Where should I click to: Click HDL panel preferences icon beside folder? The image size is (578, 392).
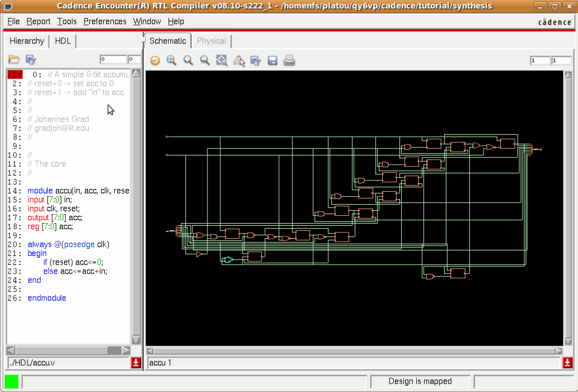click(x=31, y=59)
